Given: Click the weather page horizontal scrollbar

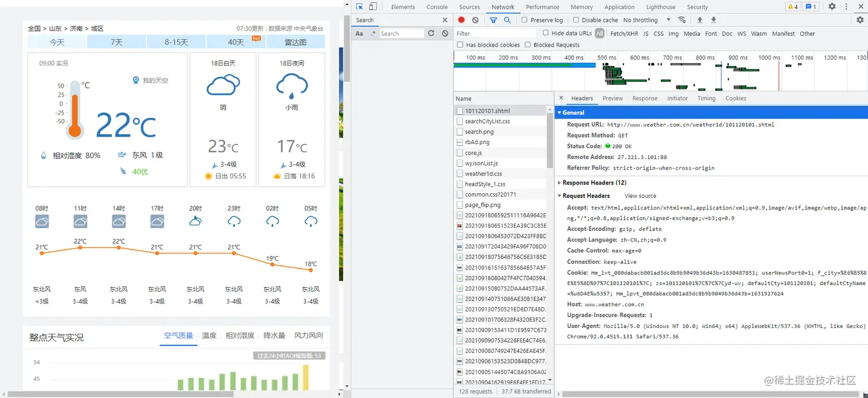Looking at the screenshot, I should tap(121, 394).
